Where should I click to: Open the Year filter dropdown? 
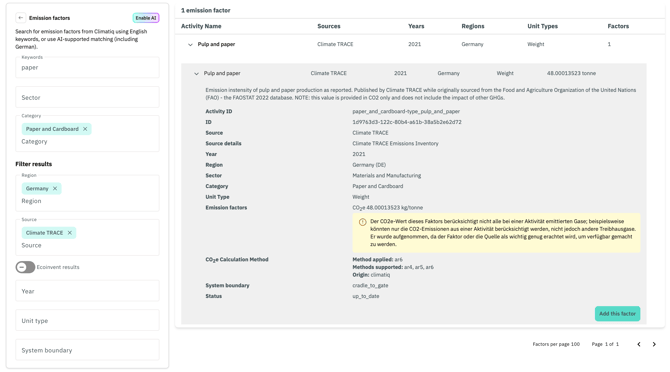pos(87,291)
